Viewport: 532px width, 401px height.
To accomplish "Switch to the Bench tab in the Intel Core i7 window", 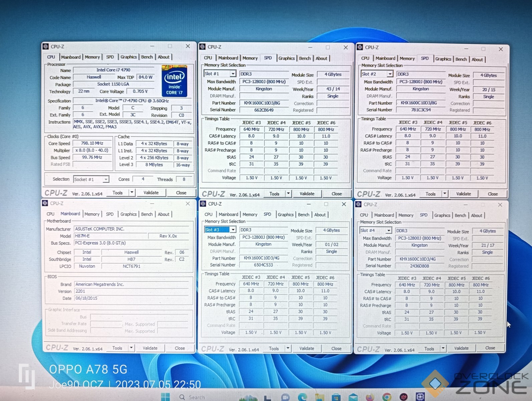I will pos(147,57).
